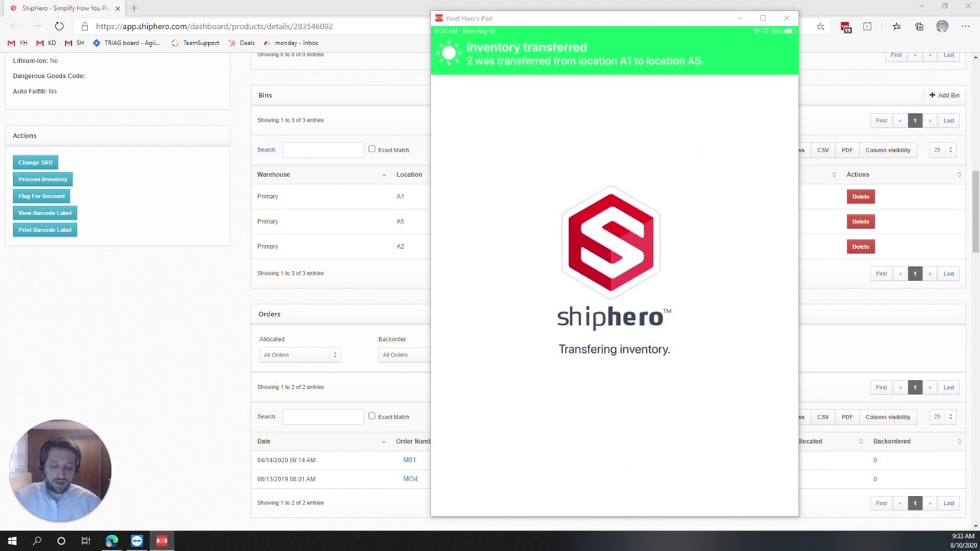Export Orders table as PDF
This screenshot has width=980, height=551.
[x=847, y=417]
